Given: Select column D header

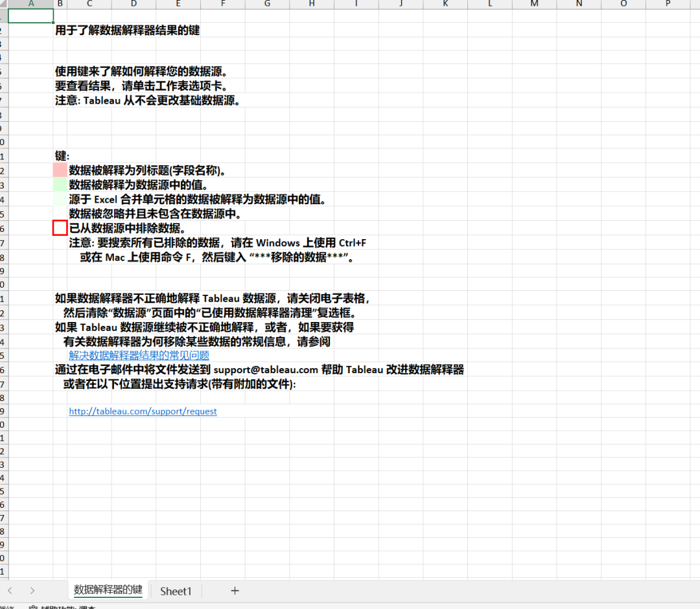Looking at the screenshot, I should click(134, 4).
